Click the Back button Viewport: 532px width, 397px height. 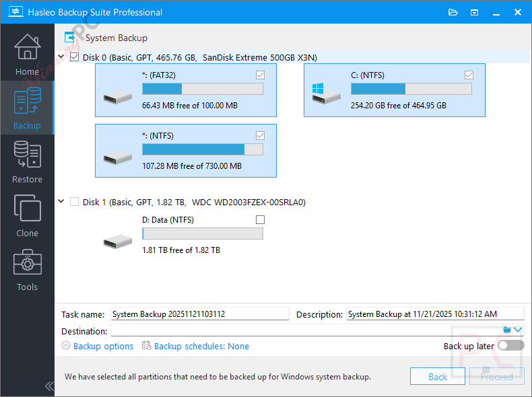(x=437, y=376)
